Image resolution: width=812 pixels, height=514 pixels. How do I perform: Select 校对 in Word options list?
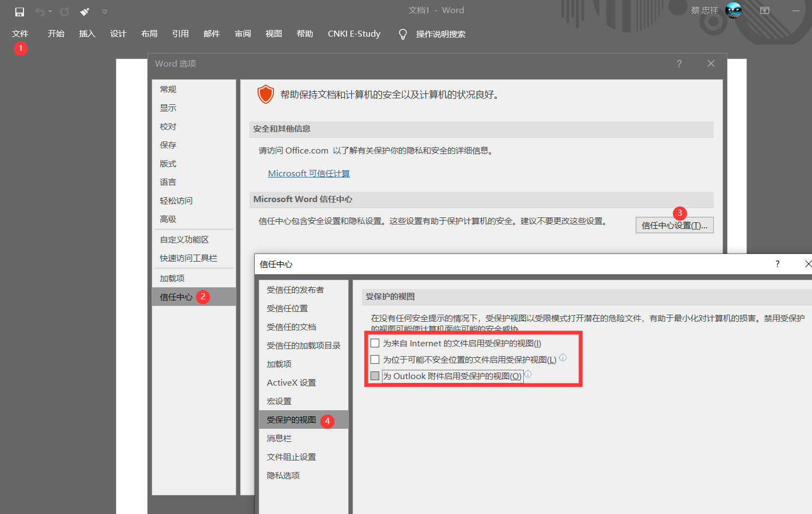(x=194, y=127)
